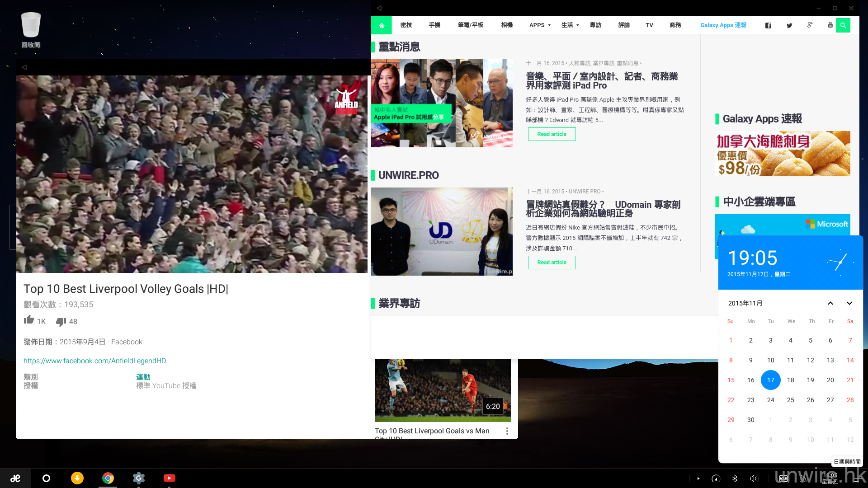Open the AnfieldLegendHD Facebook link

pyautogui.click(x=94, y=361)
